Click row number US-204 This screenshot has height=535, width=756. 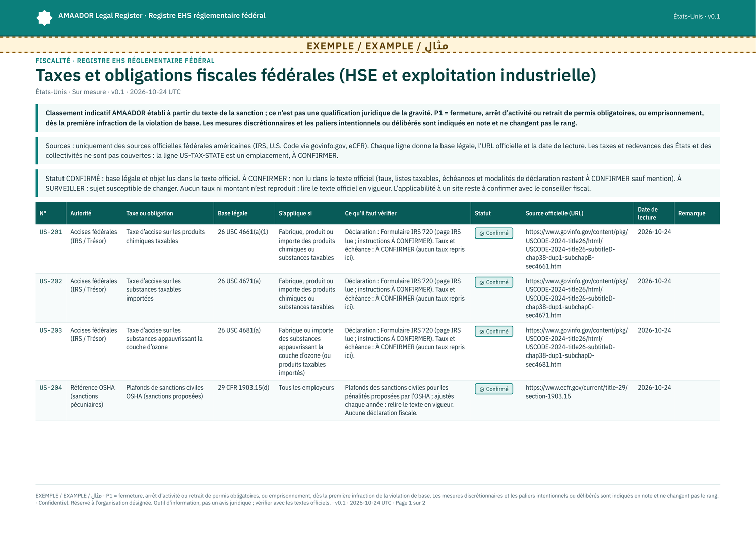[51, 388]
